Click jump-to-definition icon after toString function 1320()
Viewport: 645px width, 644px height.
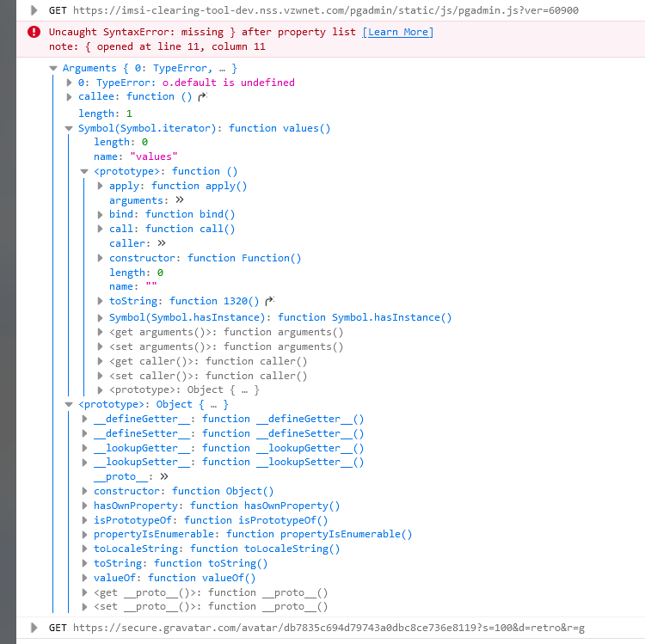pos(269,301)
